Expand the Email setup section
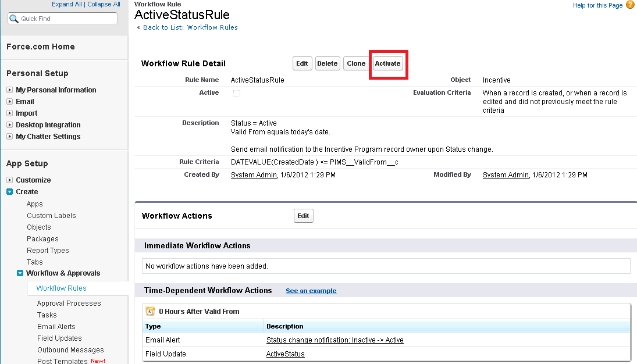 pos(9,102)
